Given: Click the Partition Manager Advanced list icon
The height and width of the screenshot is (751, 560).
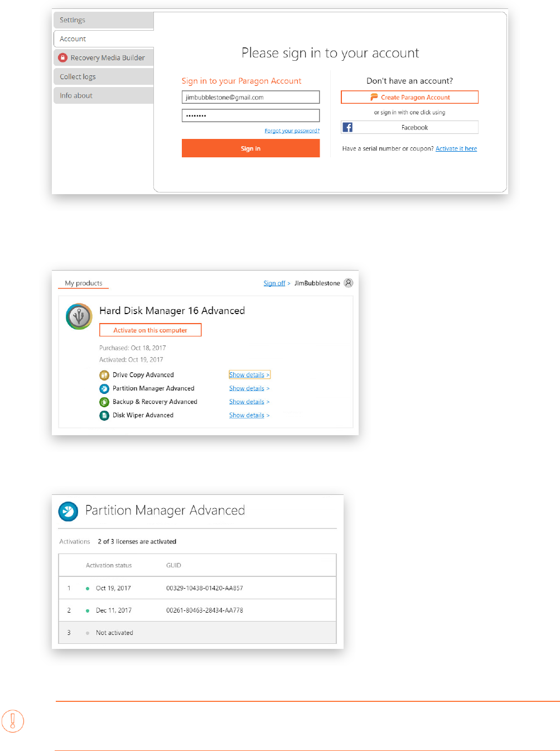Looking at the screenshot, I should click(x=104, y=388).
